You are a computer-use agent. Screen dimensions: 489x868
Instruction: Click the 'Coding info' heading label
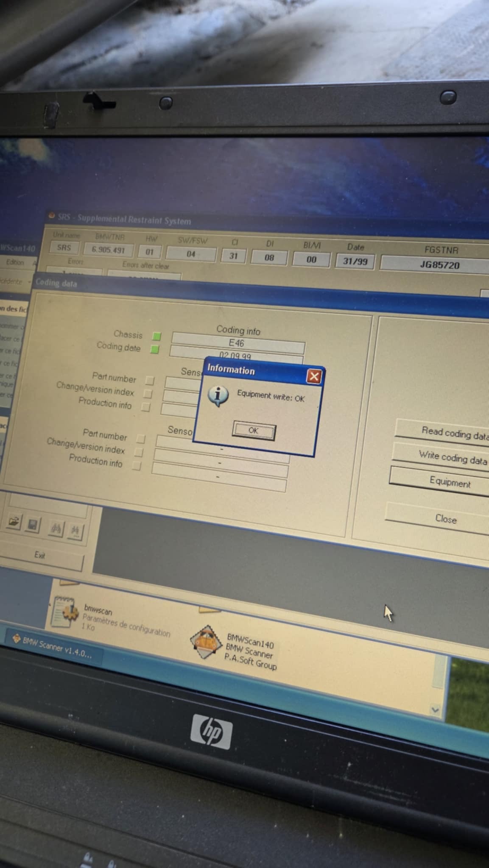238,330
